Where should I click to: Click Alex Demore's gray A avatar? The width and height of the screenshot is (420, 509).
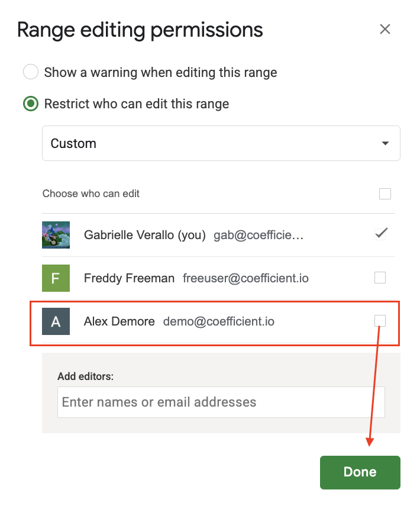56,321
